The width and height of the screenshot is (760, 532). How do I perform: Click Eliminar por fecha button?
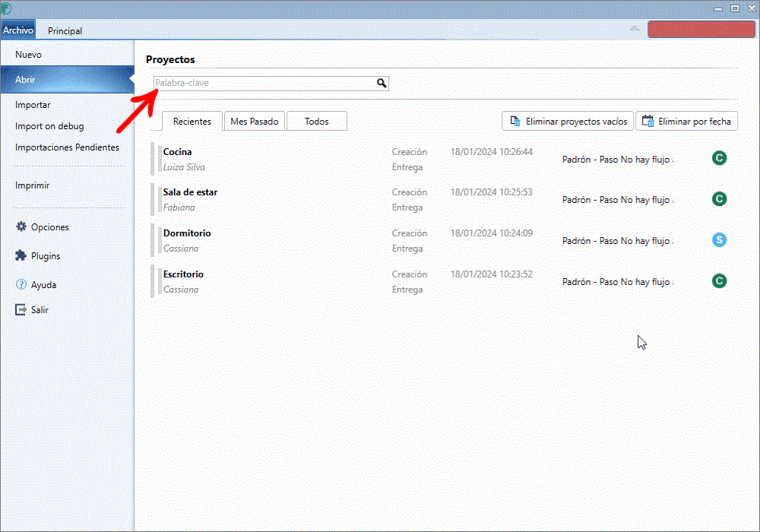click(x=687, y=121)
